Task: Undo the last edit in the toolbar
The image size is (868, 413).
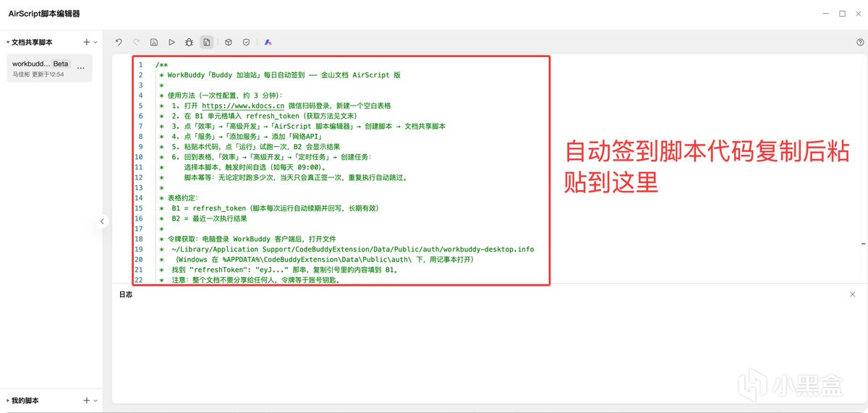Action: [x=119, y=43]
